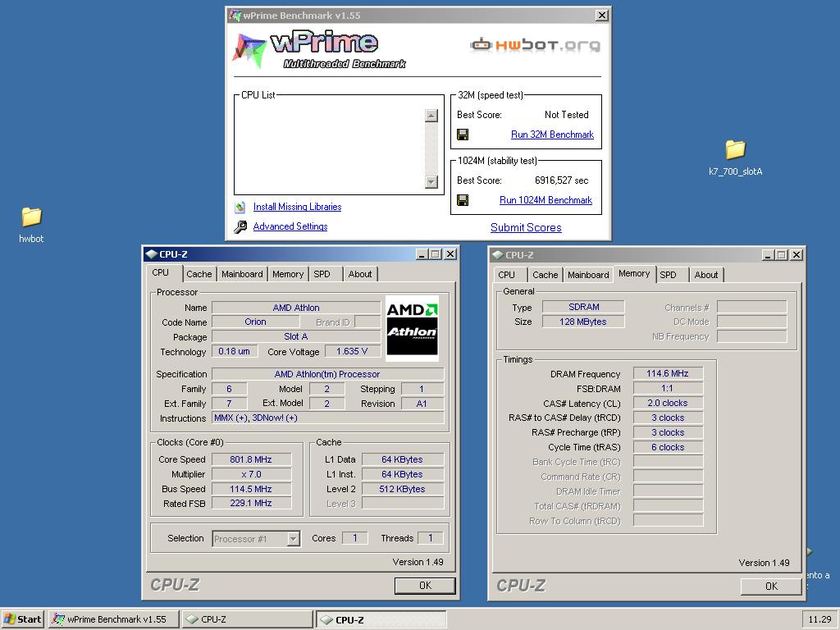
Task: Open Memory tab in left CPU-Z window
Action: click(x=288, y=274)
